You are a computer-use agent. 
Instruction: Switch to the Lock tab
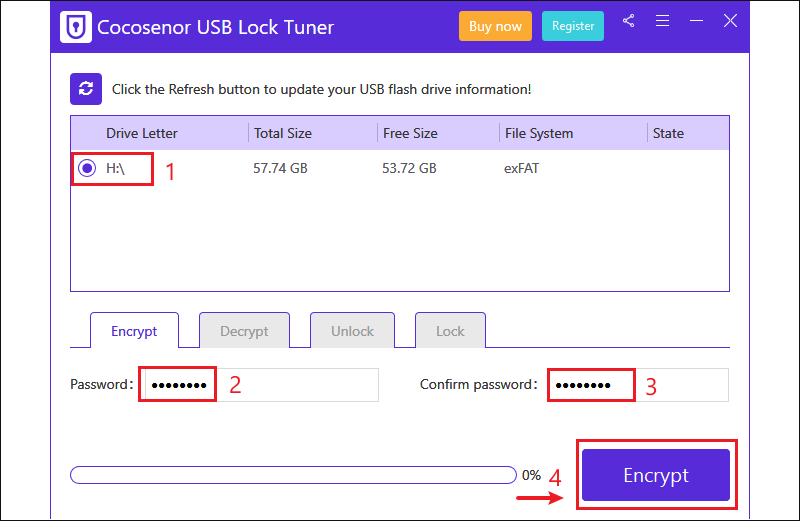click(450, 331)
